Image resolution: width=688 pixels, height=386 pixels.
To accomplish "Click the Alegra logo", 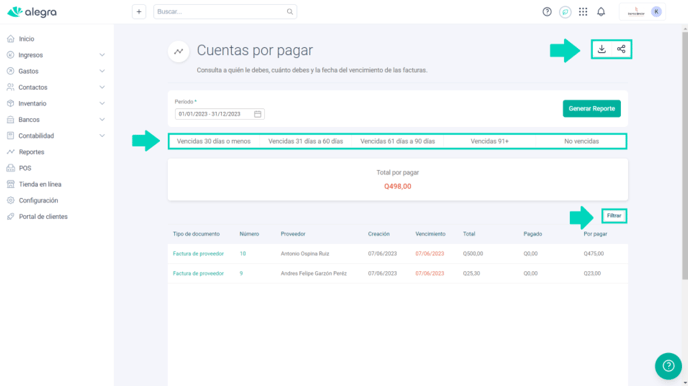I will click(32, 12).
